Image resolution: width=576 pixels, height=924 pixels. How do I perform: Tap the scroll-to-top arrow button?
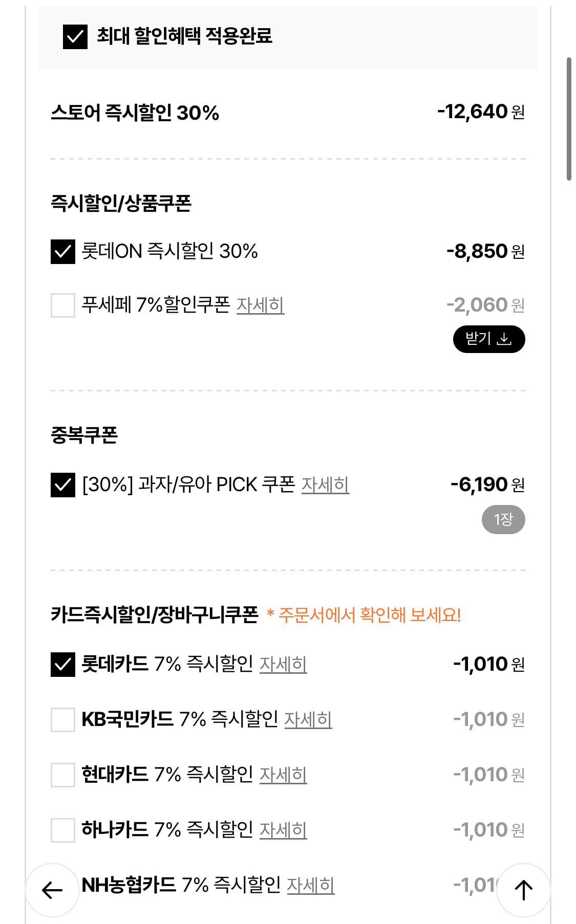(523, 890)
